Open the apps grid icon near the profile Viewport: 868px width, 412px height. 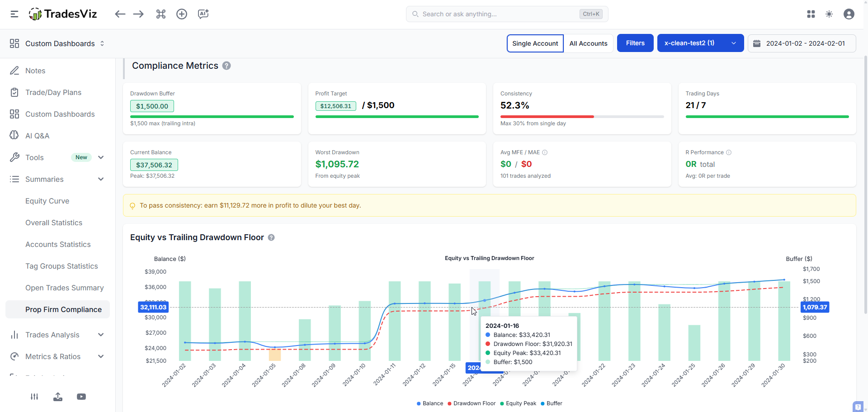tap(811, 14)
